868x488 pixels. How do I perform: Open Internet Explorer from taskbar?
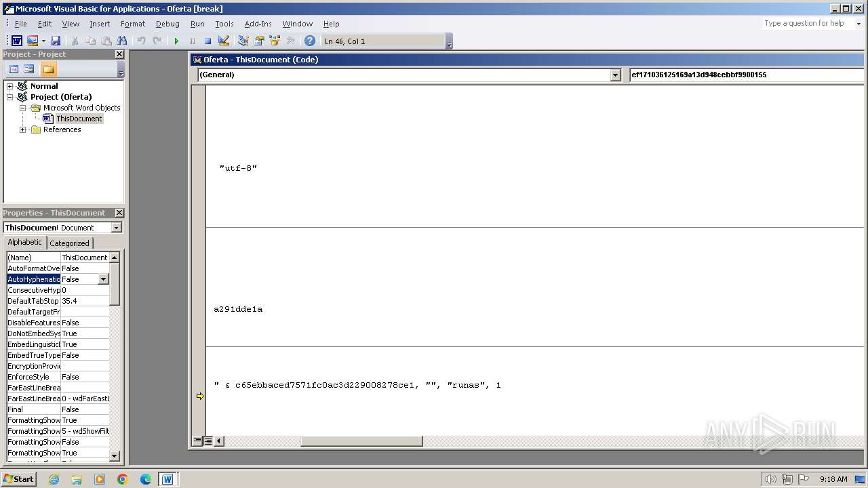coord(54,479)
